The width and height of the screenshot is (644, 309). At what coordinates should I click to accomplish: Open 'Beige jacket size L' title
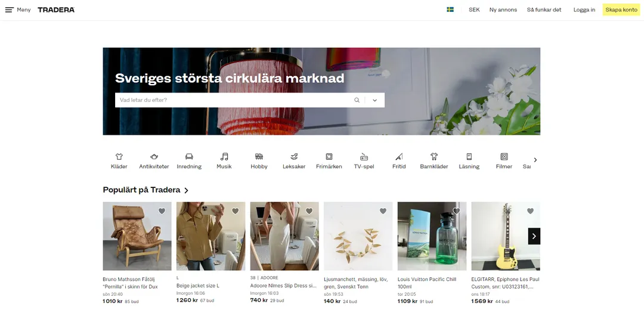click(x=198, y=286)
